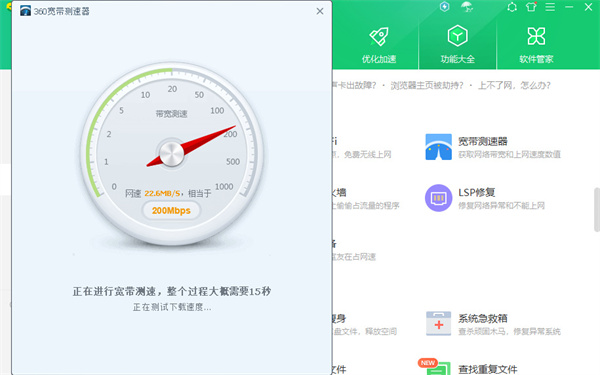The width and height of the screenshot is (600, 375).
Task: Open the 系统急救箱 first-aid icon
Action: (x=439, y=324)
